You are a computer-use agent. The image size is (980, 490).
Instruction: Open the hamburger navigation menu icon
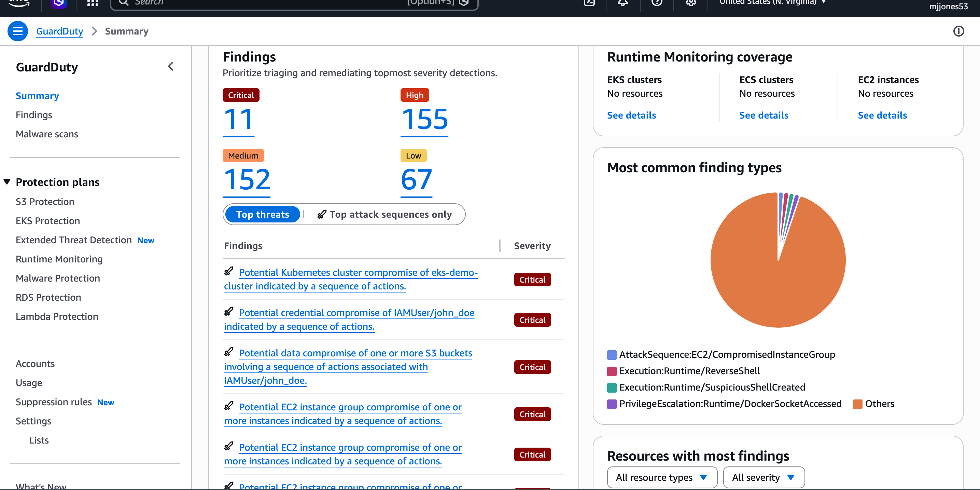17,31
